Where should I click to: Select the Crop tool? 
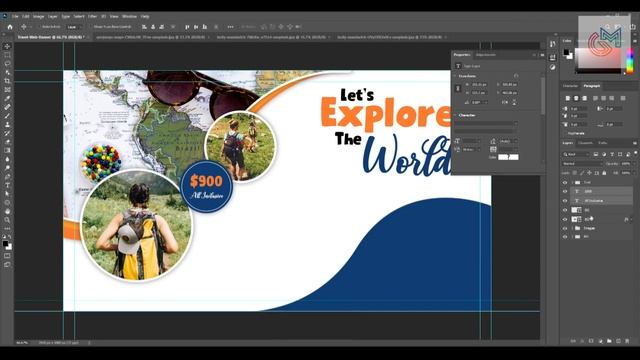click(7, 81)
